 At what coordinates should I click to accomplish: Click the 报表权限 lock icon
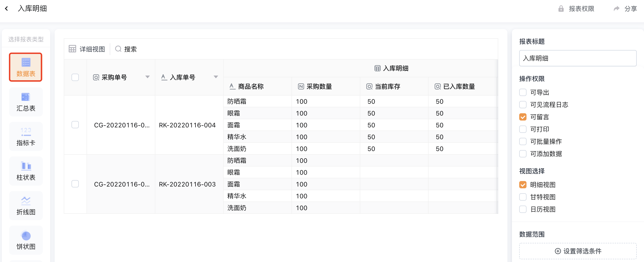click(x=561, y=9)
